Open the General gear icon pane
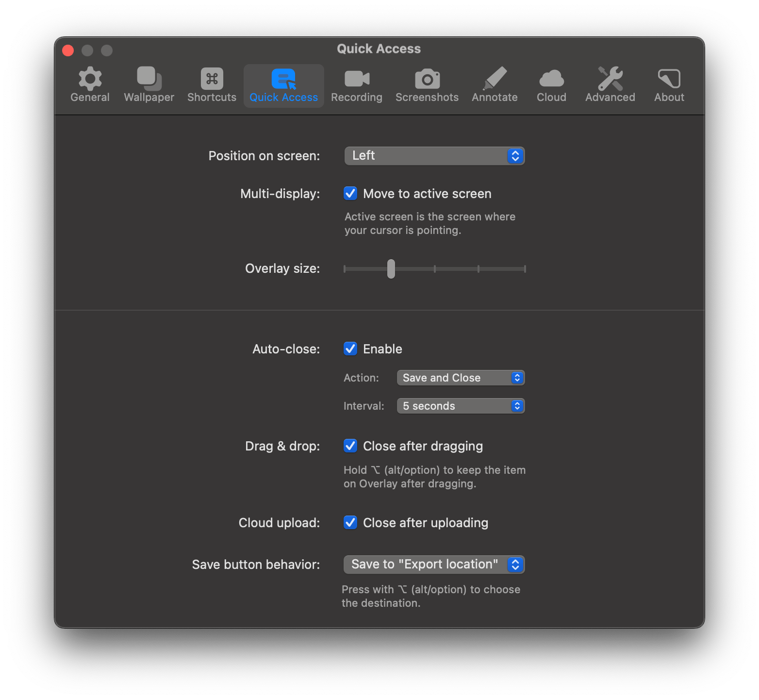Viewport: 759px width, 700px height. click(x=90, y=79)
